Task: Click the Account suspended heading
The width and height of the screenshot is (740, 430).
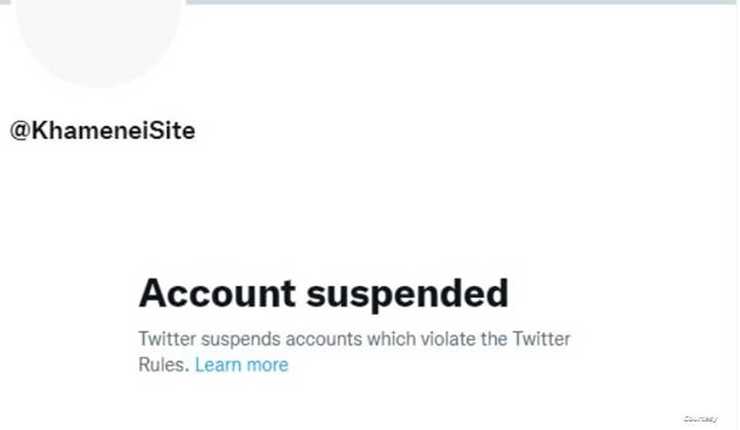Action: pos(324,293)
